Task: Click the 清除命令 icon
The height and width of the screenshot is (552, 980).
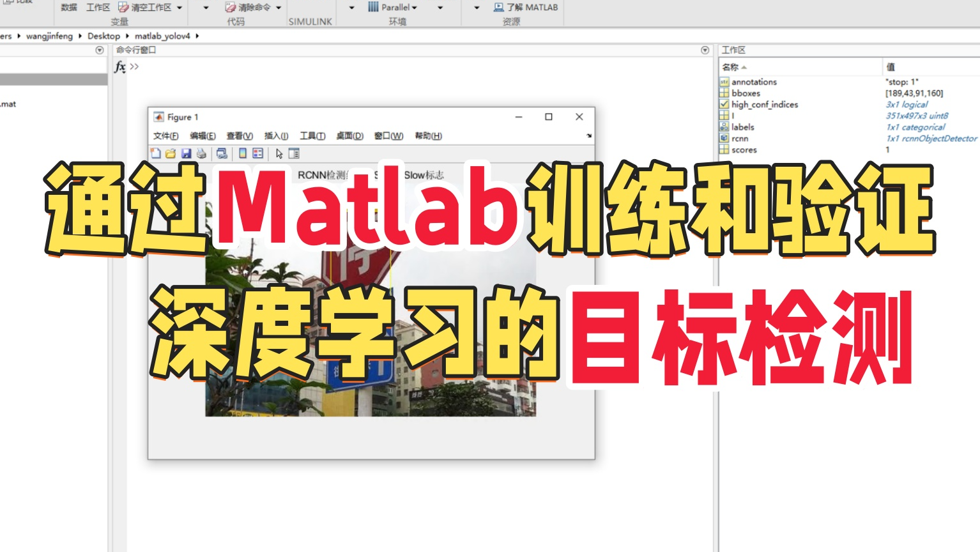Action: click(x=231, y=7)
